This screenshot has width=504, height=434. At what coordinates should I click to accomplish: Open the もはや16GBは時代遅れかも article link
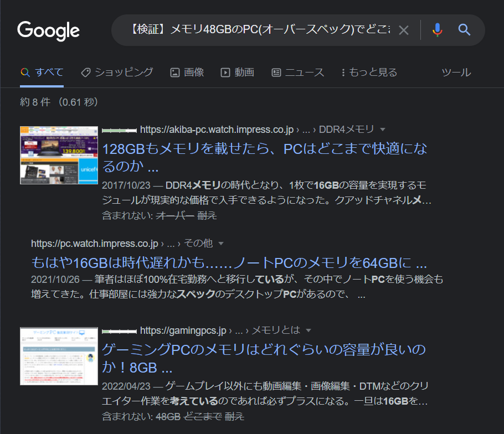(229, 262)
